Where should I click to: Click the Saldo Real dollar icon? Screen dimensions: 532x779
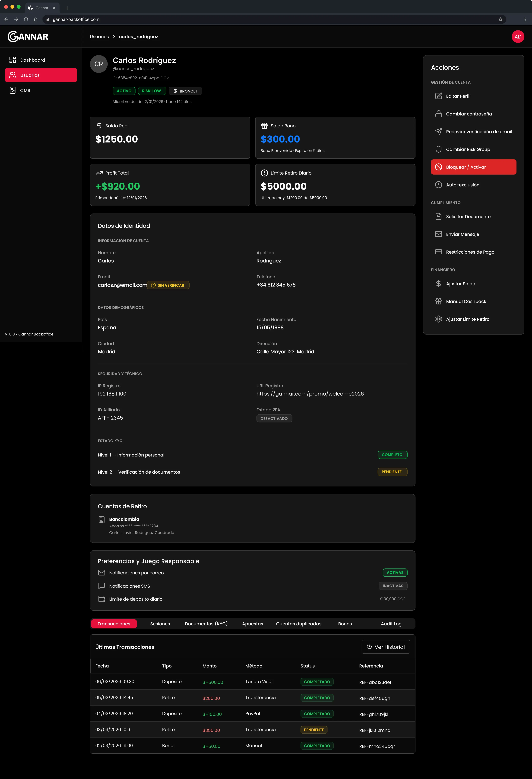99,126
